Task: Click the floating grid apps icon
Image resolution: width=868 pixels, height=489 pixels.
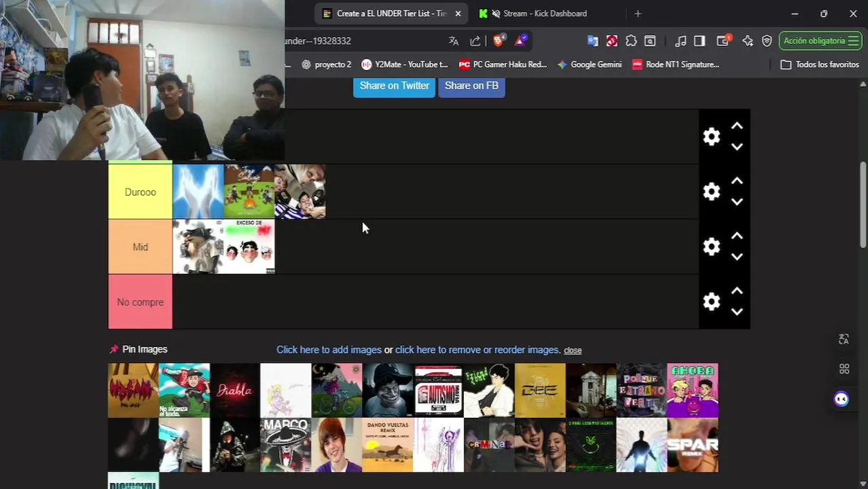Action: pos(844,369)
